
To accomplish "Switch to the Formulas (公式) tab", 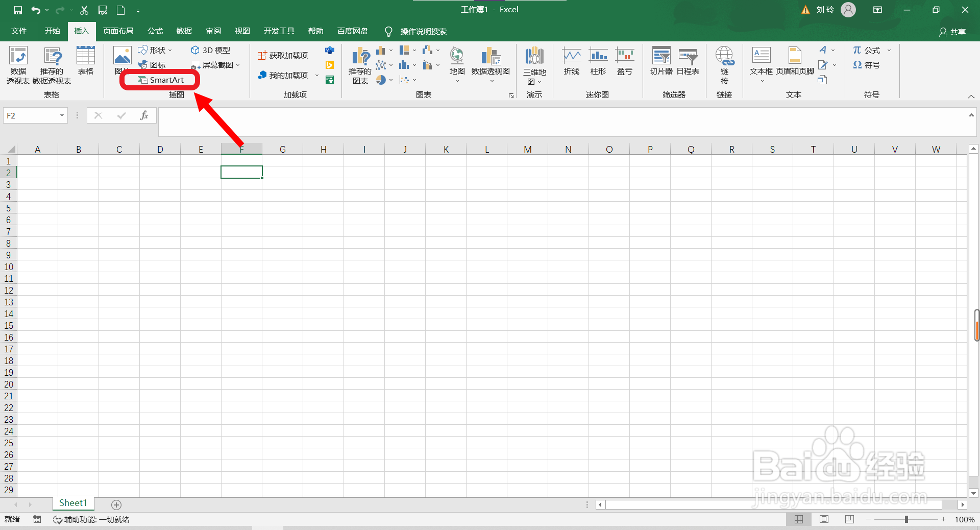I will [155, 31].
